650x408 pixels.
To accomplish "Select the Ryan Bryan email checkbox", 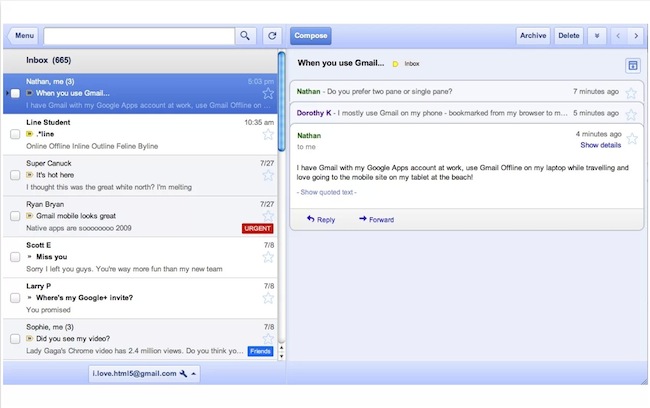I will 15,216.
